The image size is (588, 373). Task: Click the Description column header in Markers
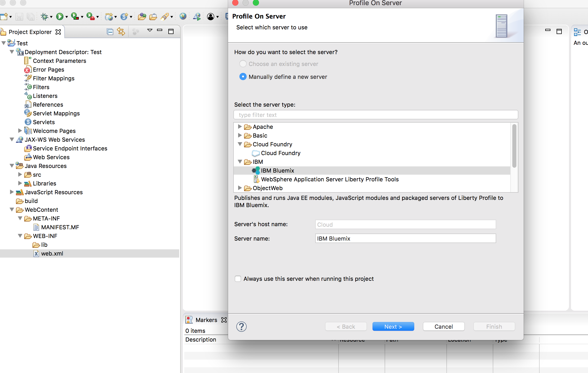[201, 340]
